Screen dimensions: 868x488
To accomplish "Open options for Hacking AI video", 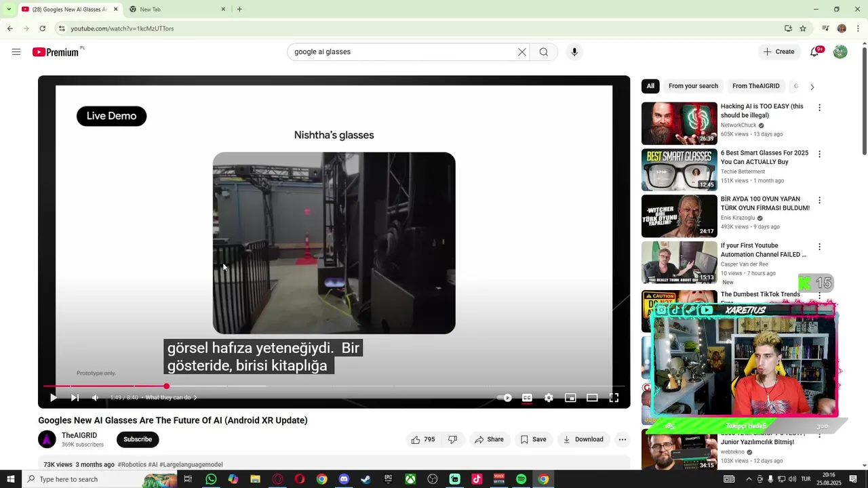I will click(819, 108).
